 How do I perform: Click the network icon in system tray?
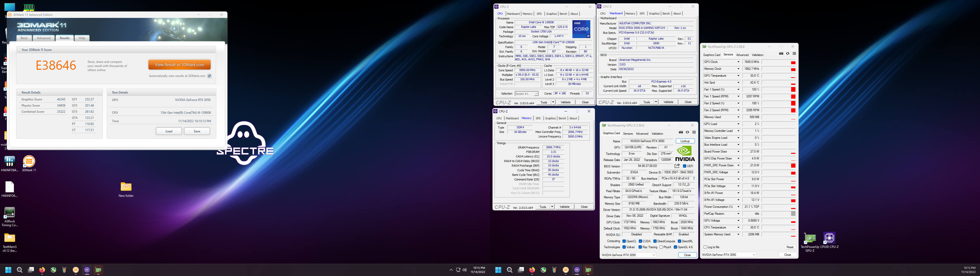pyautogui.click(x=458, y=270)
